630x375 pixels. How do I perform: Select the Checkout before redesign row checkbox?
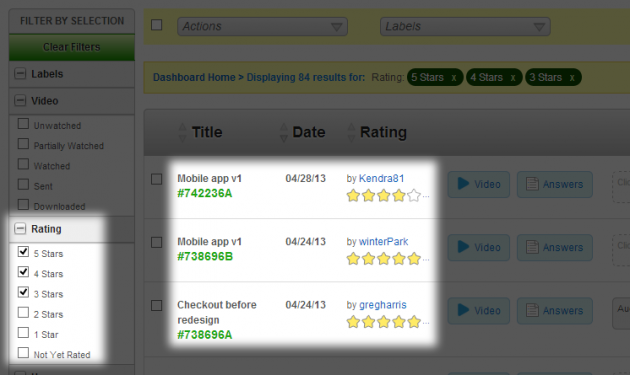click(156, 305)
